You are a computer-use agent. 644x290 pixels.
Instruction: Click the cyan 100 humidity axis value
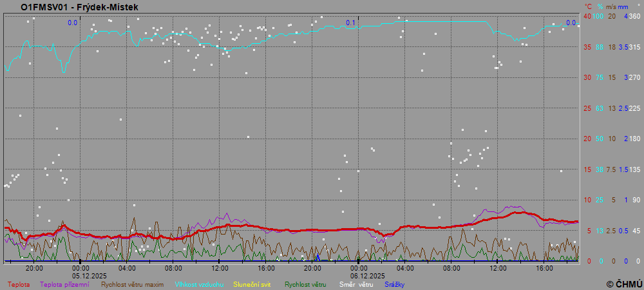(x=598, y=16)
